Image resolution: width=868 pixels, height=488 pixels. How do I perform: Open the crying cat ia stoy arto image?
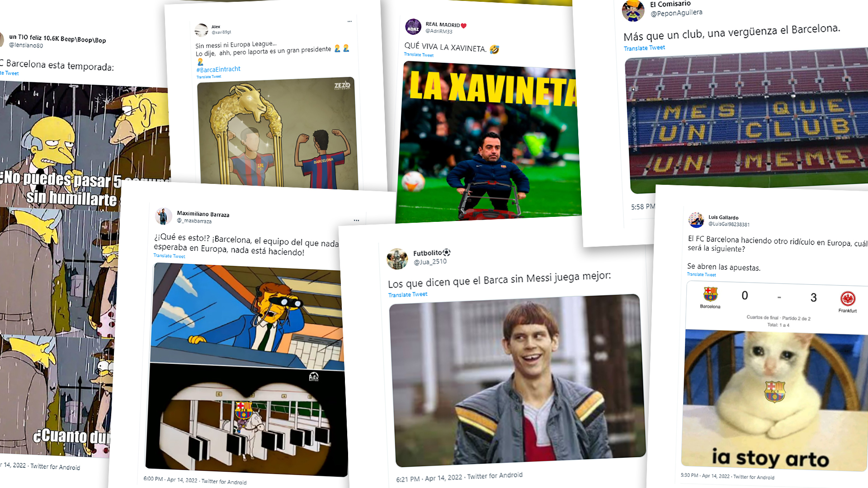(775, 400)
